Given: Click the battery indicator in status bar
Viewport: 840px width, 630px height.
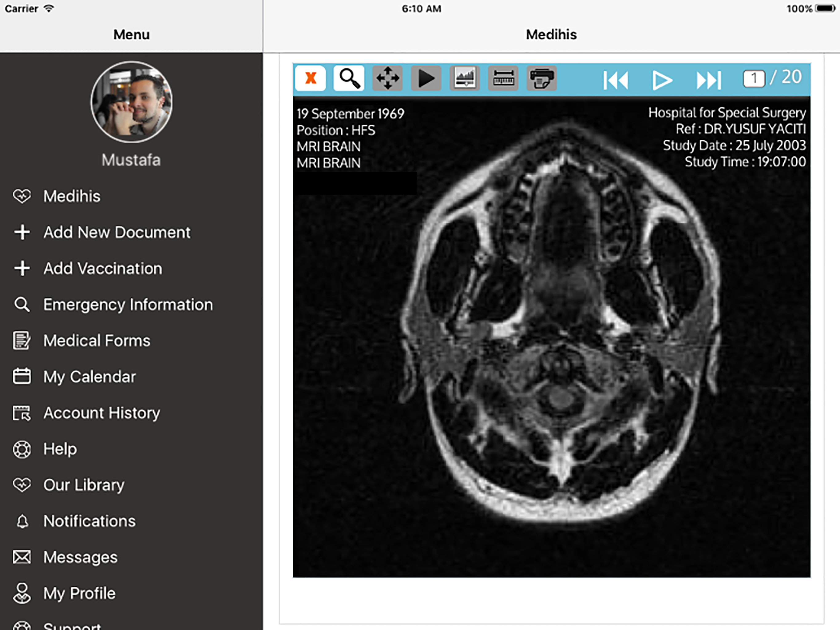Looking at the screenshot, I should (825, 8).
